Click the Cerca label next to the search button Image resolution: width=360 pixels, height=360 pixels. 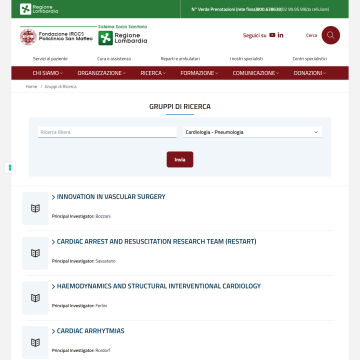point(311,35)
